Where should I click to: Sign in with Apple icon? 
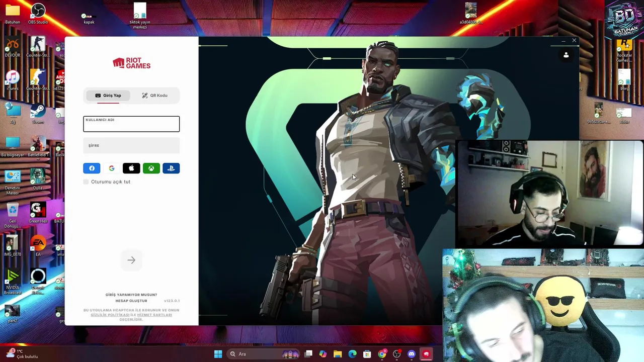(x=131, y=168)
